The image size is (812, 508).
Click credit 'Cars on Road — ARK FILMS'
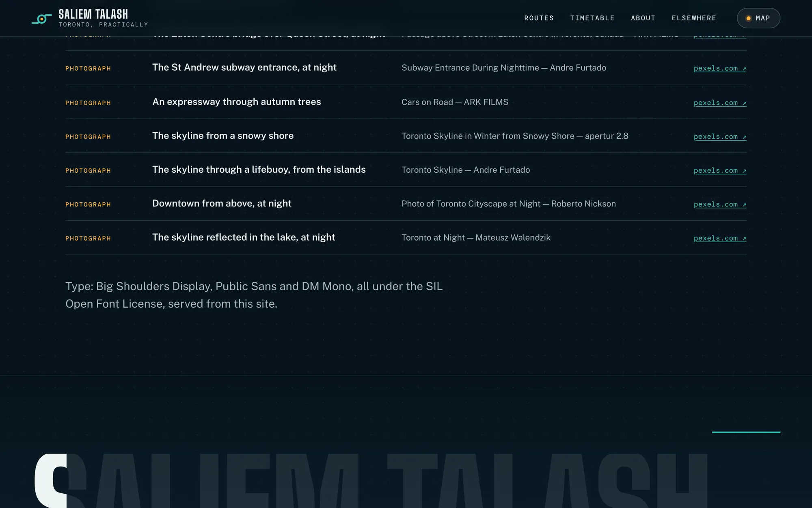(x=455, y=102)
